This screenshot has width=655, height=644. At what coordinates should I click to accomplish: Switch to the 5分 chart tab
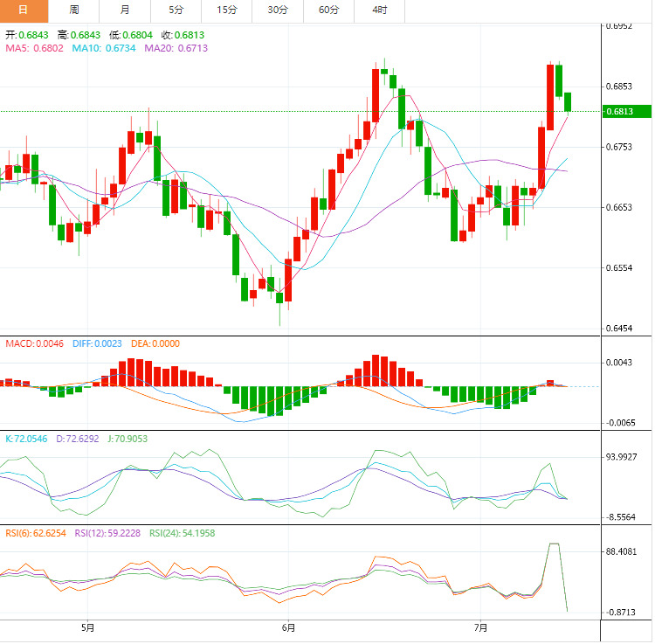coord(176,10)
